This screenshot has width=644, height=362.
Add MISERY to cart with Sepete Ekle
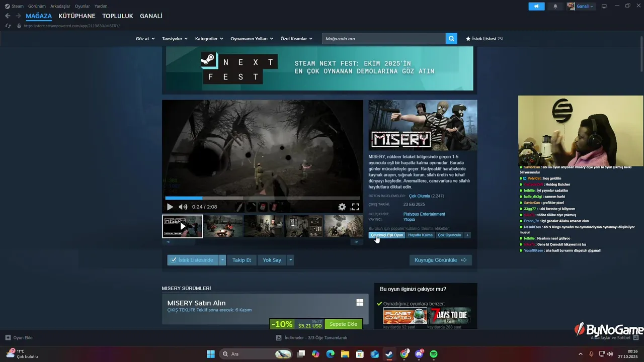pos(343,324)
